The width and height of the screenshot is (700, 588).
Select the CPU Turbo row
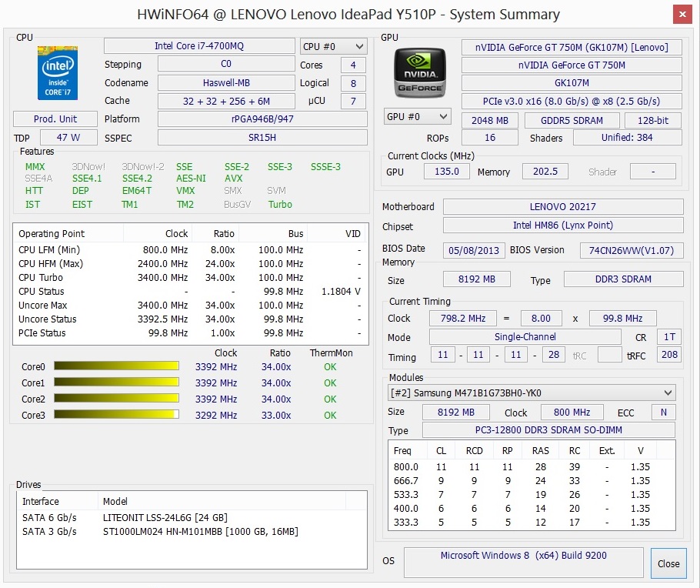point(190,278)
